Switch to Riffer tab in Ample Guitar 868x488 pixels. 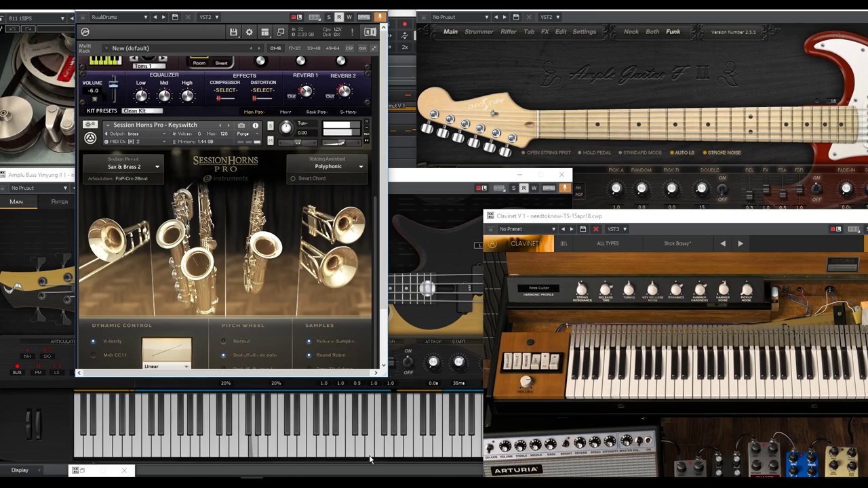(x=509, y=32)
